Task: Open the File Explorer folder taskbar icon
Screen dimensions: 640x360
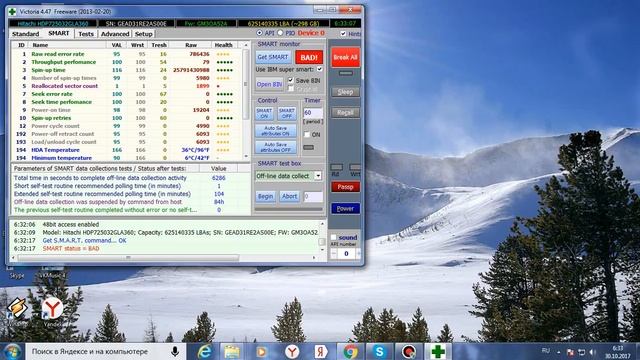Action: point(231,351)
